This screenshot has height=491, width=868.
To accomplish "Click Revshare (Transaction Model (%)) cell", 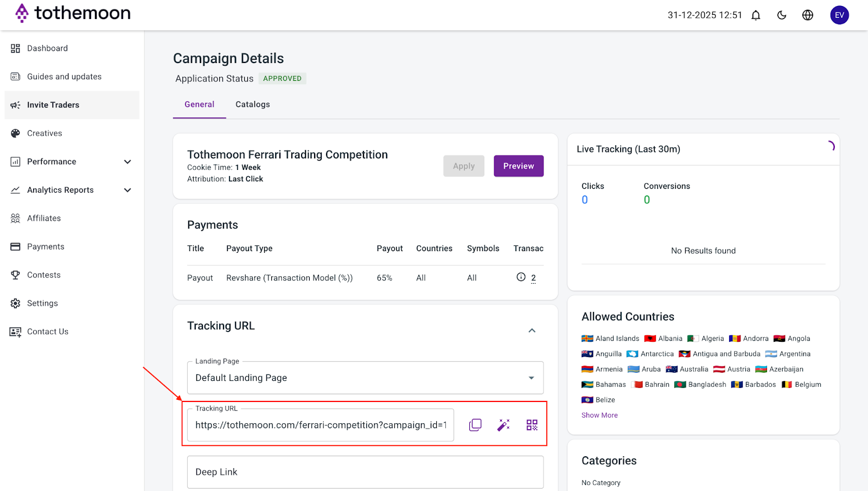I will pos(289,278).
